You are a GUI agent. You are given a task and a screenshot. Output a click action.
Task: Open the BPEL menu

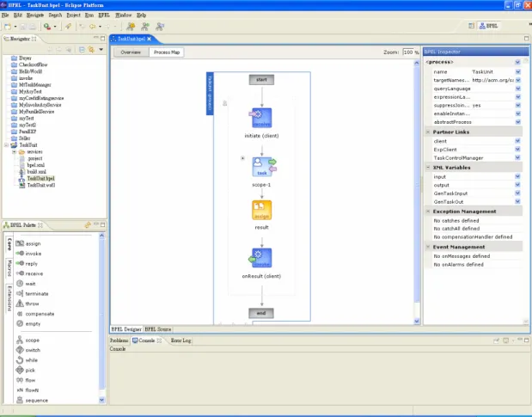coord(104,15)
